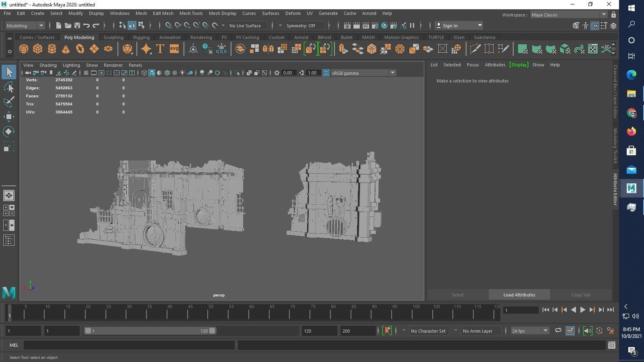Switch to the Rigging shelf tab

(x=141, y=37)
